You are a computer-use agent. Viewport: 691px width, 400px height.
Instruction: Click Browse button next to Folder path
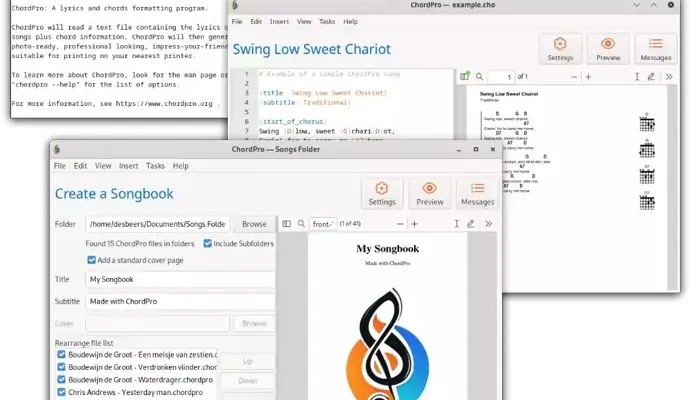254,224
